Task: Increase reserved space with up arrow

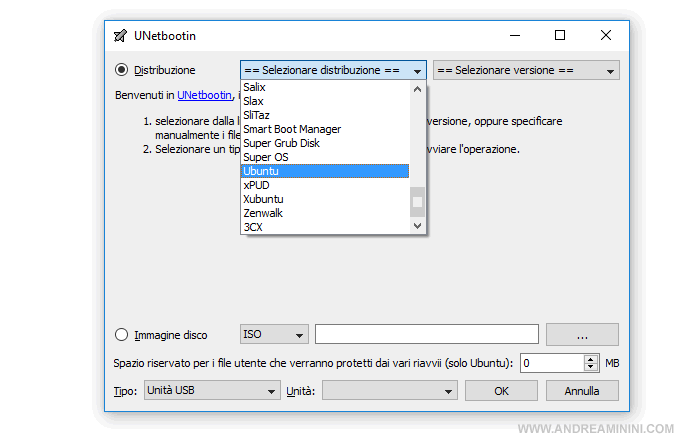Action: pyautogui.click(x=590, y=358)
